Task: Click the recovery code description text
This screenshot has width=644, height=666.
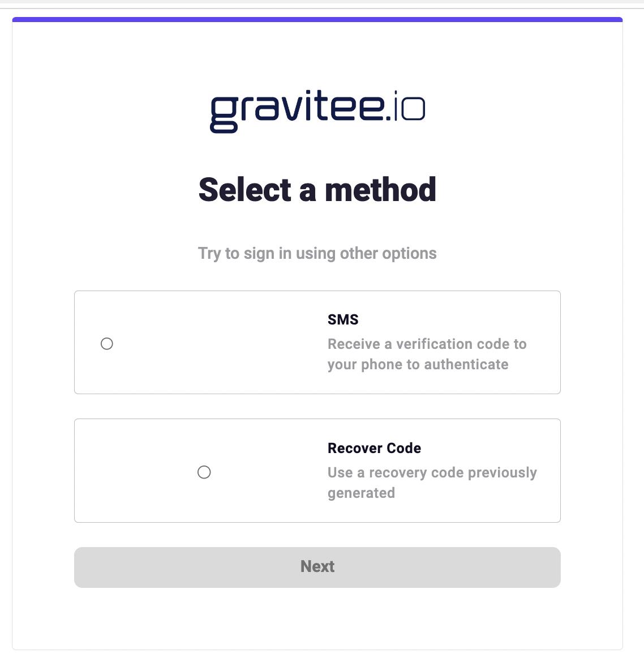Action: click(x=432, y=482)
